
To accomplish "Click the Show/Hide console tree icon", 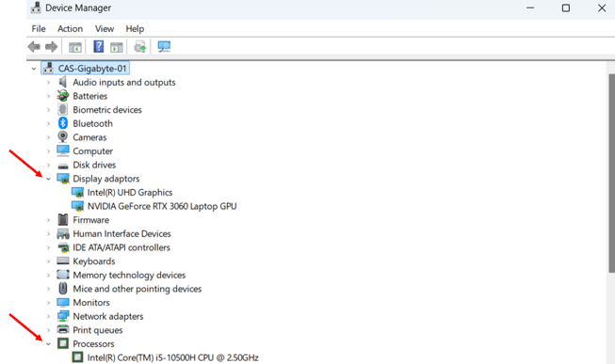I will 75,47.
